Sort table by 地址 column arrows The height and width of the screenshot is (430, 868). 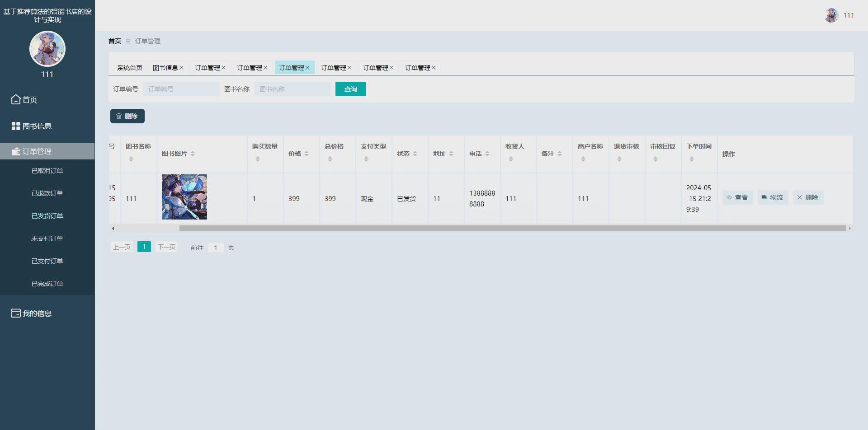[x=451, y=154]
